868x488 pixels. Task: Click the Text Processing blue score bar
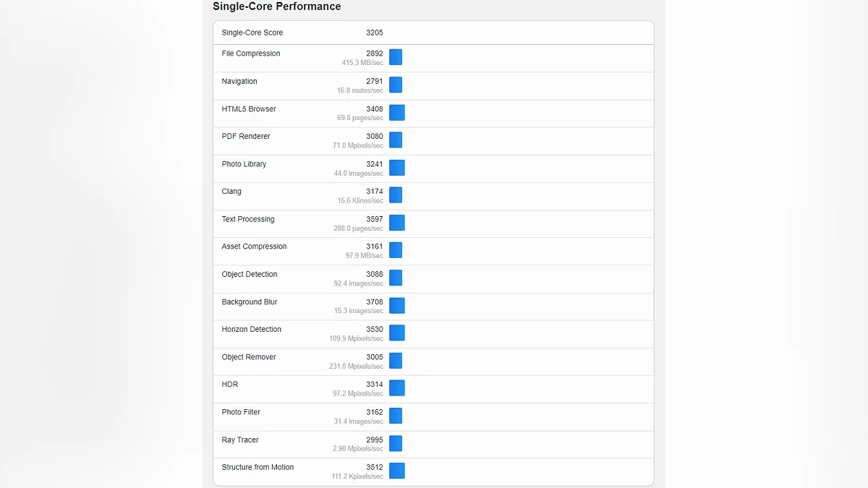(397, 223)
